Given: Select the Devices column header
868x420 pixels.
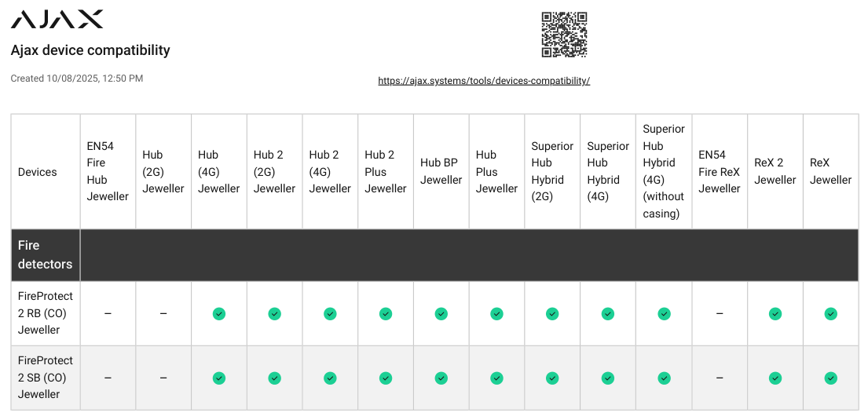Looking at the screenshot, I should coord(37,172).
